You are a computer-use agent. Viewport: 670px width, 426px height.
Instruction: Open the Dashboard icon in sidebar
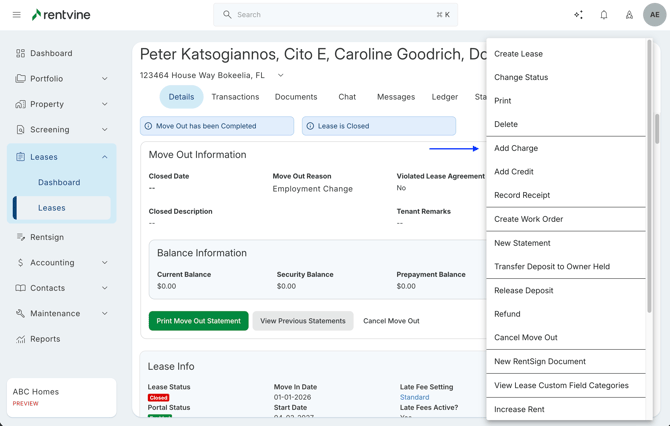[x=20, y=53]
